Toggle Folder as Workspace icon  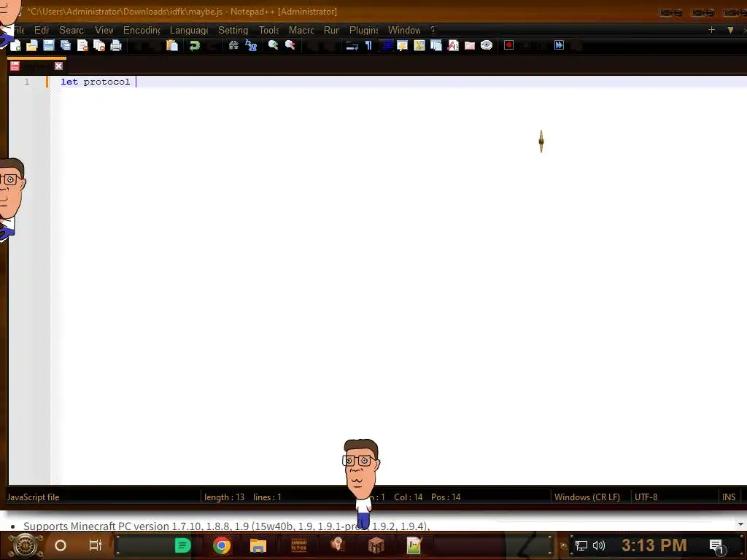pos(470,45)
